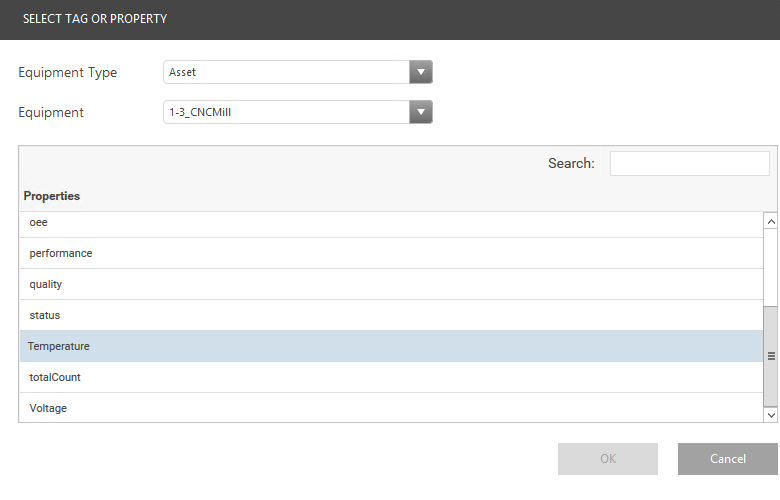Screen dimensions: 780x500
Task: Select the quality property row
Action: 390,284
